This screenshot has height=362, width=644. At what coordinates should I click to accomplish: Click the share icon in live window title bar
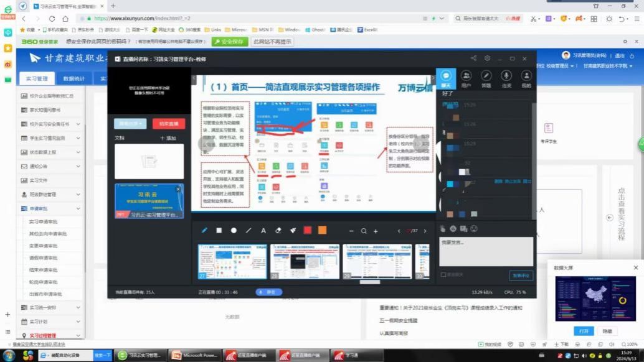pyautogui.click(x=473, y=58)
